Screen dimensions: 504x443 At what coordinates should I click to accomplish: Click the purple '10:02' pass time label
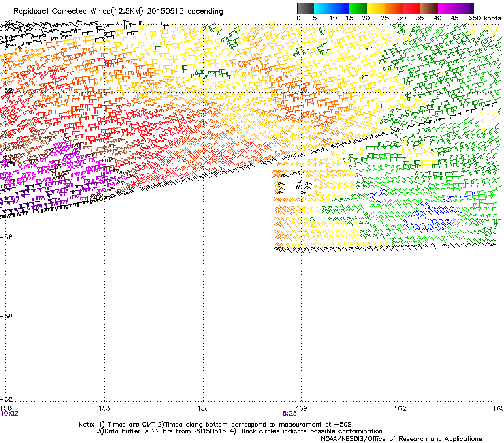click(x=9, y=414)
